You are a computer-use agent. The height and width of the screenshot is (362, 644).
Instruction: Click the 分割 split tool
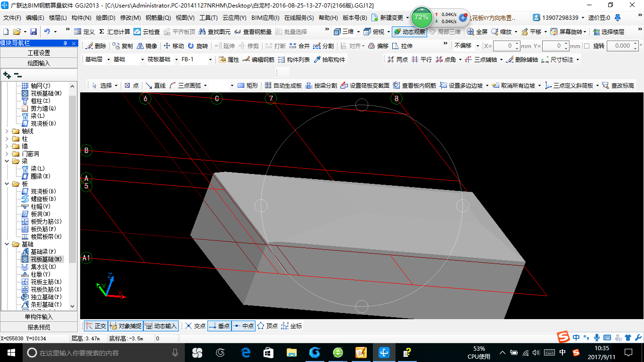pyautogui.click(x=323, y=46)
